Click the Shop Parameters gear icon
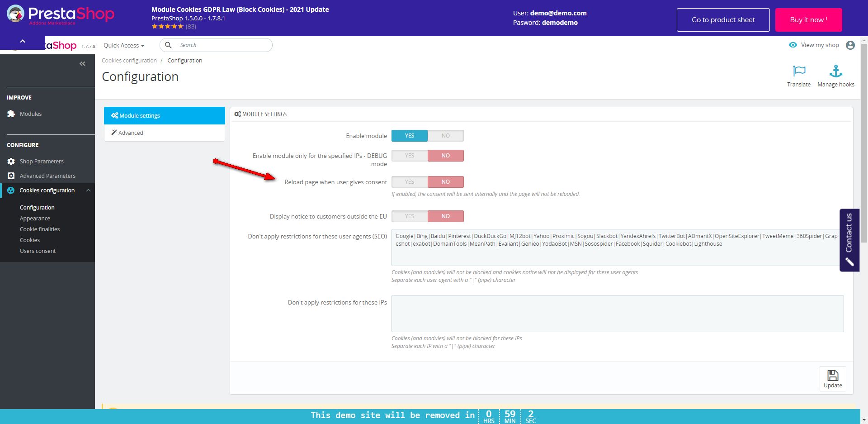The image size is (868, 424). coord(11,162)
